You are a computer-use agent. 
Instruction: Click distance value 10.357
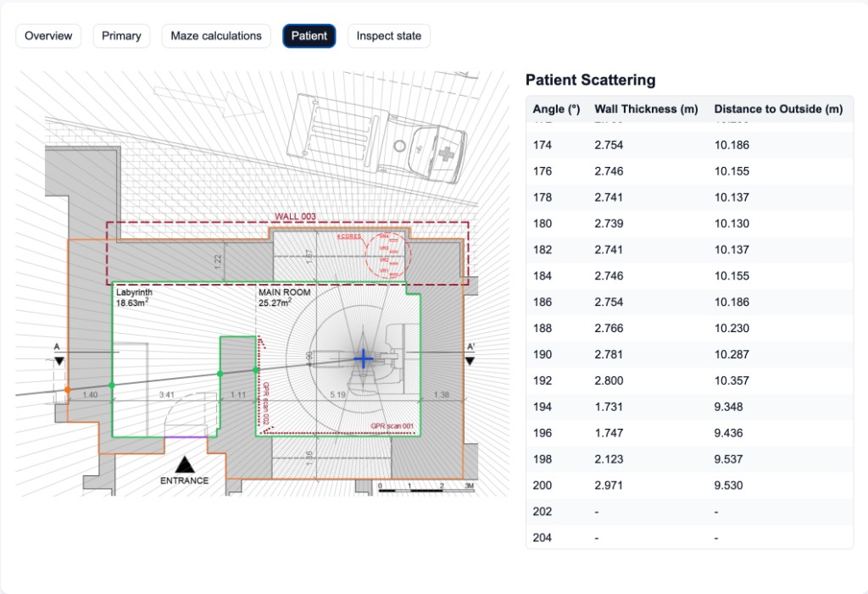tap(732, 380)
